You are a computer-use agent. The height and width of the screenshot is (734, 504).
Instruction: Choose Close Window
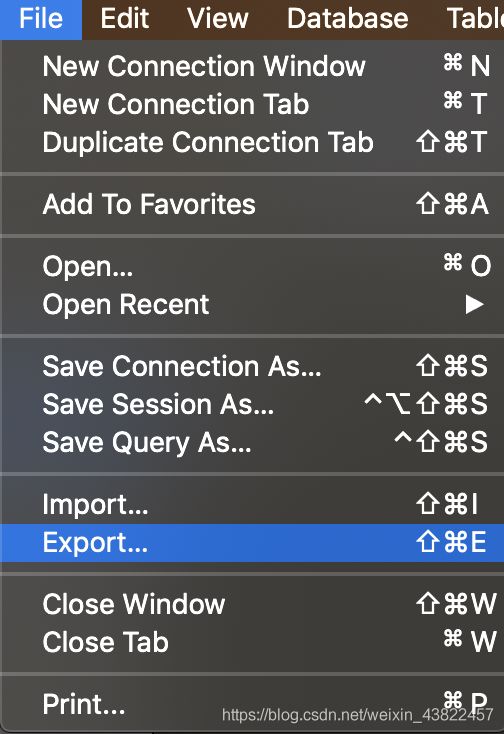(252, 604)
